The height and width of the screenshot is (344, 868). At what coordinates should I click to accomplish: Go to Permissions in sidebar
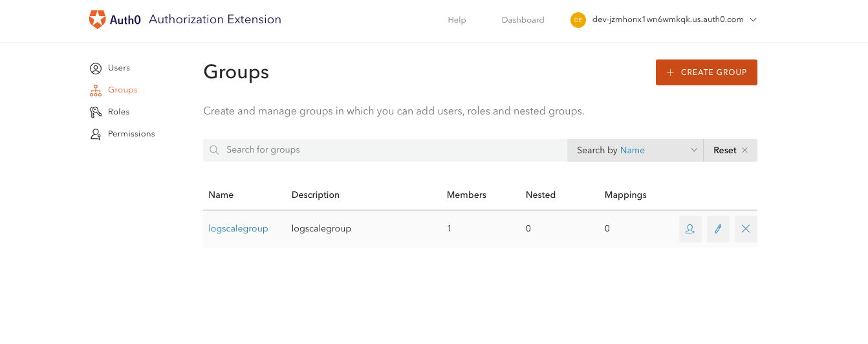(131, 134)
